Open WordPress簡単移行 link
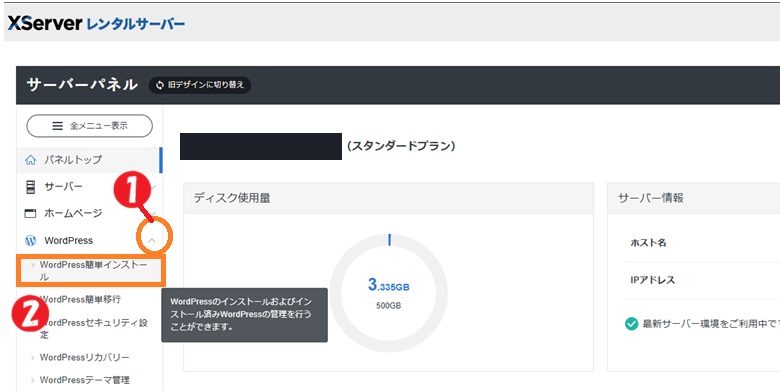Image resolution: width=780 pixels, height=391 pixels. 81,299
